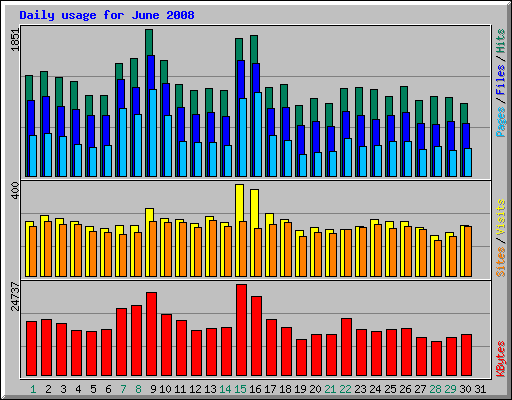
Task: Click the chart title "Daily usage for June 2008"
Action: tap(107, 15)
